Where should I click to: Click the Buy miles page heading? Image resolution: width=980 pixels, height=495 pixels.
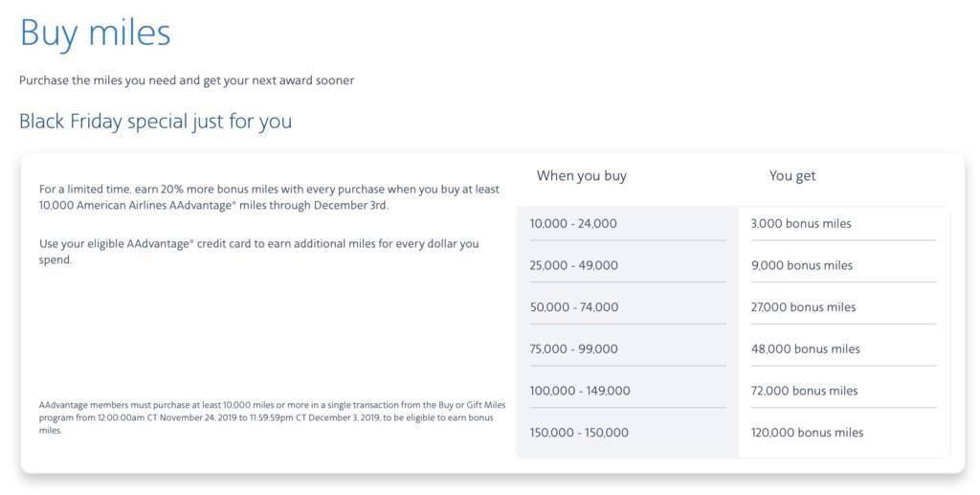point(95,34)
